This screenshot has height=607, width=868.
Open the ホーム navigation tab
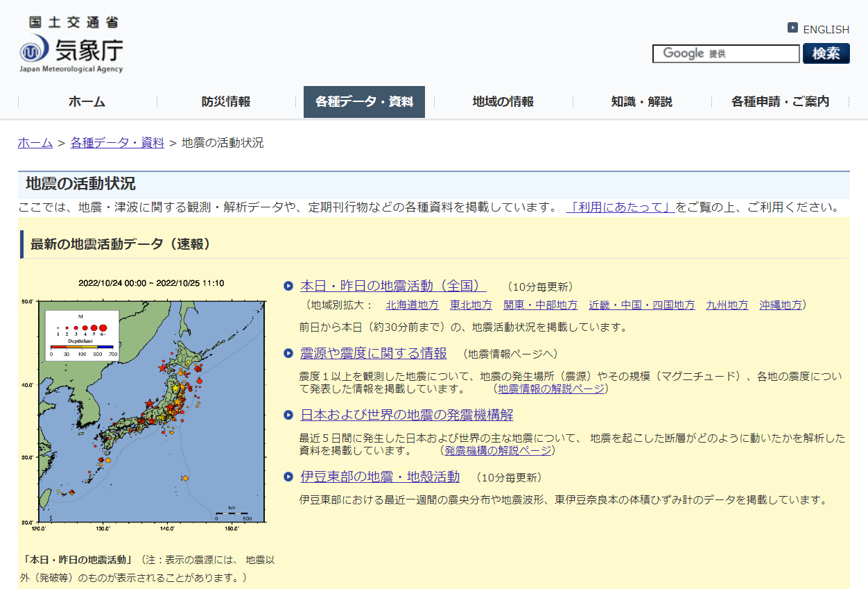coord(87,102)
